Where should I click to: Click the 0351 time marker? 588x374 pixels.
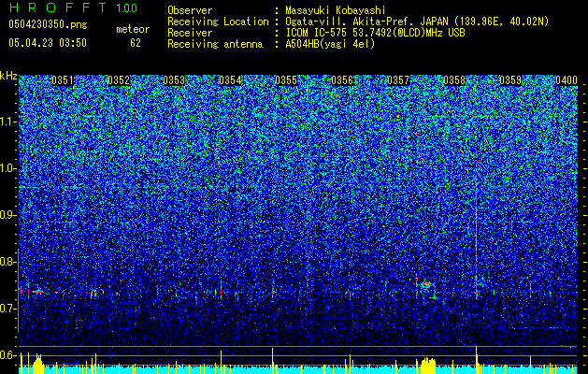pyautogui.click(x=63, y=80)
